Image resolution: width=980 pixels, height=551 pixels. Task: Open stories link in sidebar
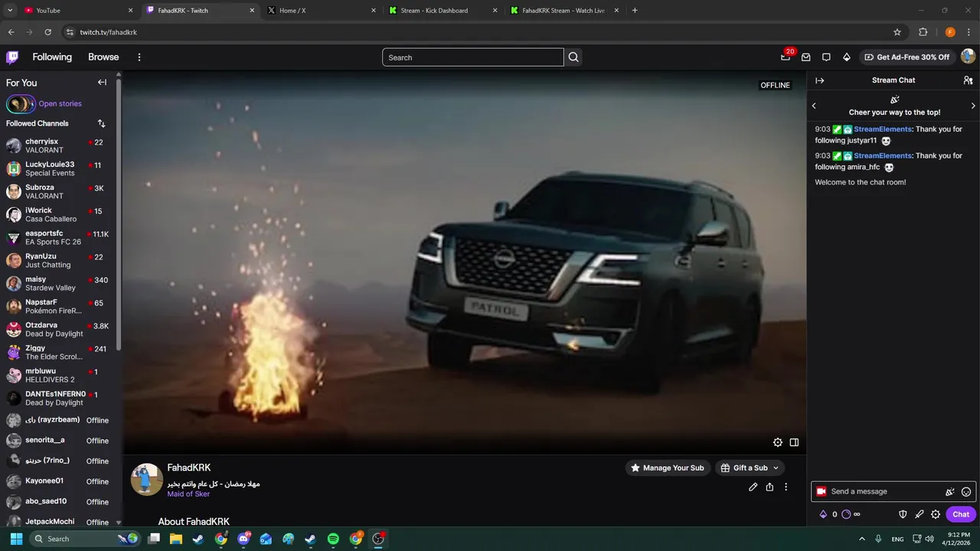click(x=60, y=104)
